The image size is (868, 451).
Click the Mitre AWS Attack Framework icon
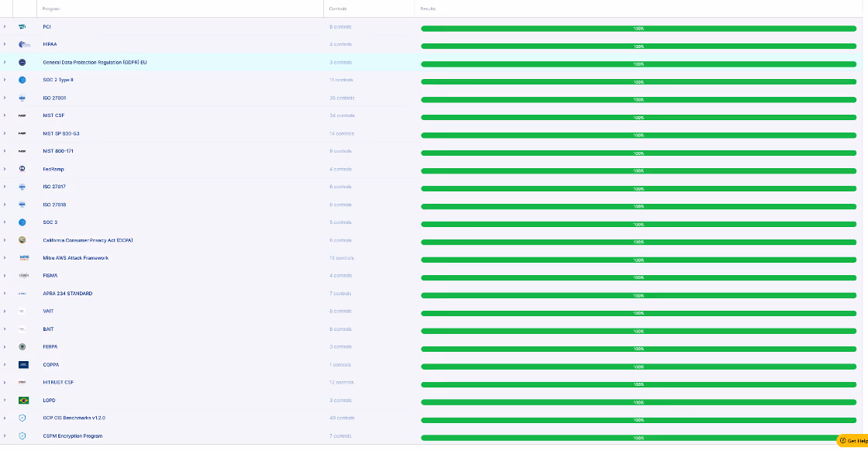[24, 258]
